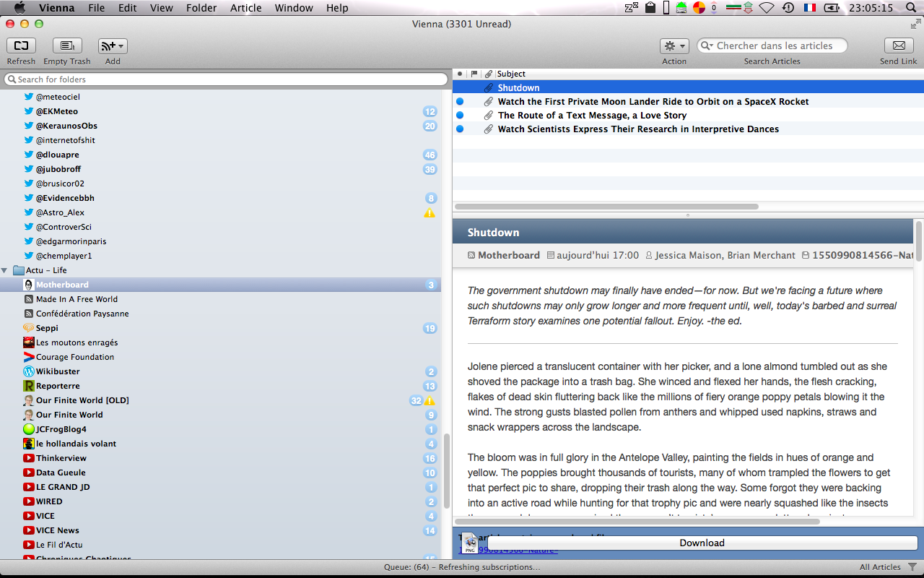The width and height of the screenshot is (924, 578).
Task: Click the Courage Foundation feed icon
Action: (x=29, y=357)
